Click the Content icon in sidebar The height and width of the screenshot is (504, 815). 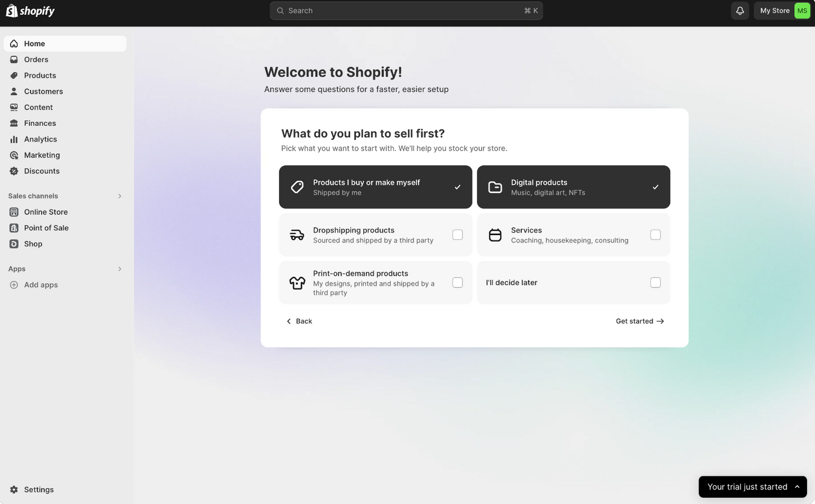14,107
